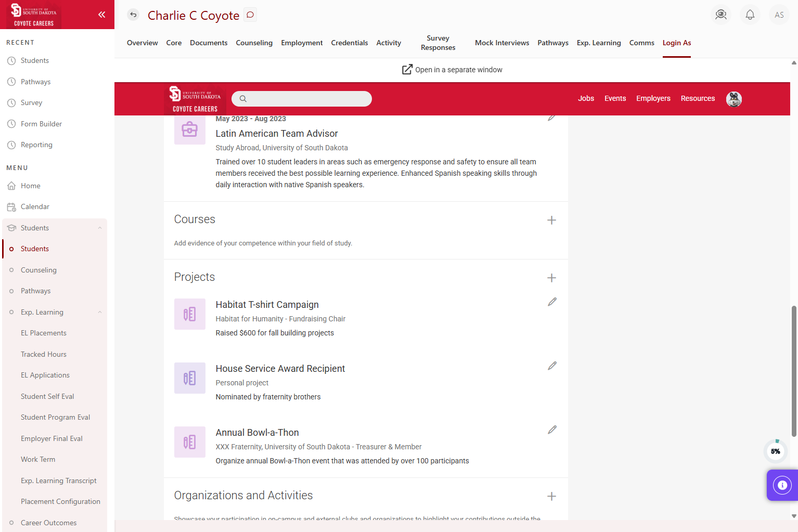Open Recent Form Builder item
798x532 pixels.
[x=41, y=124]
